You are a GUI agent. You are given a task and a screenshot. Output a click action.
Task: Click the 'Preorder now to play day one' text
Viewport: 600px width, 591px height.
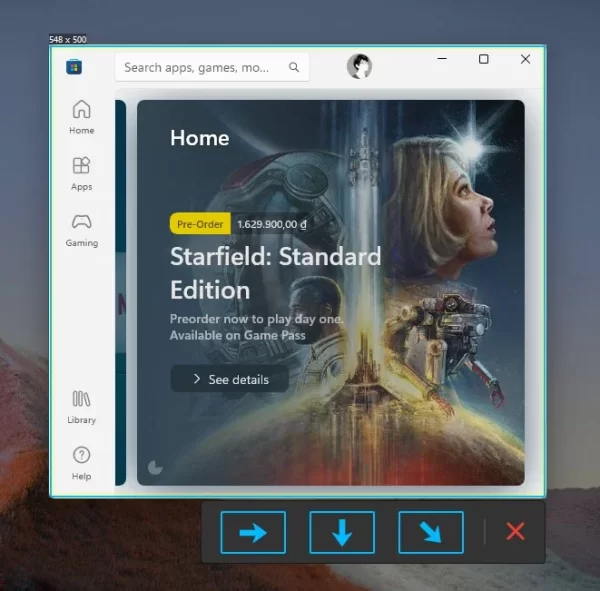coord(256,319)
